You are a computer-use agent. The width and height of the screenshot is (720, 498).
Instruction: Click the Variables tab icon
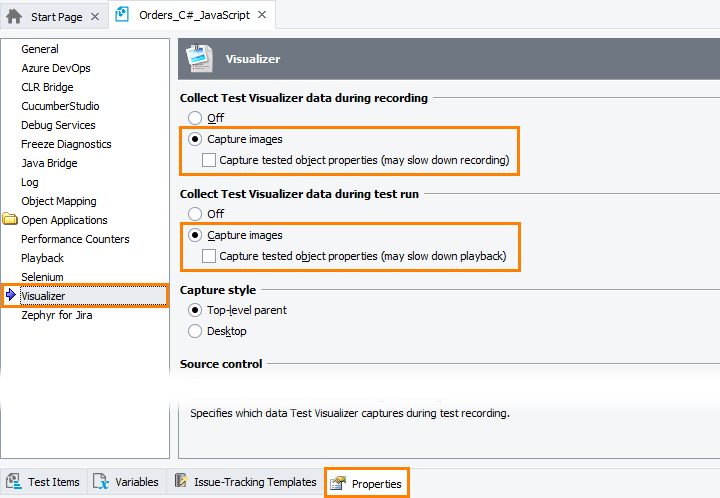(x=101, y=481)
